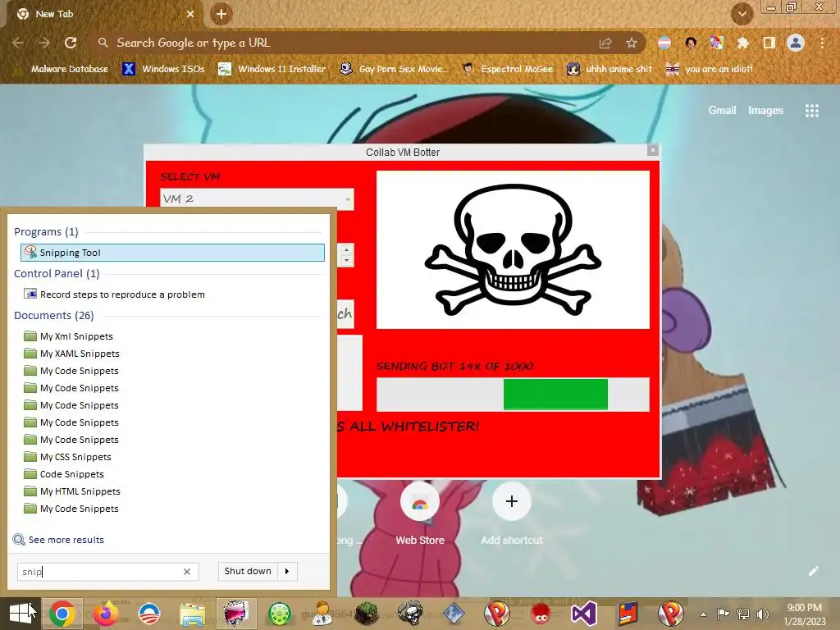Bookmark this tab with the star icon
Screen dimensions: 840x630
(x=632, y=43)
